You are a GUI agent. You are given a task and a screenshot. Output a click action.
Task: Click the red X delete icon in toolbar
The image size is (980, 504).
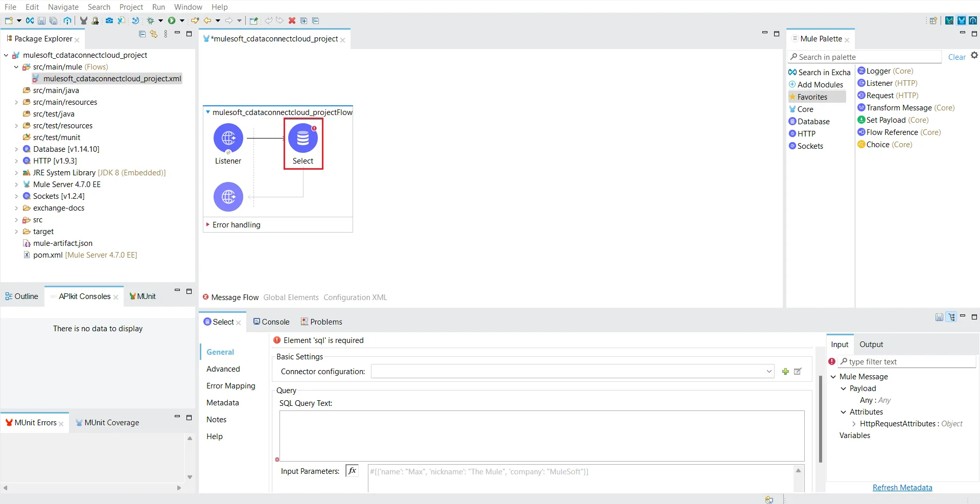tap(292, 21)
